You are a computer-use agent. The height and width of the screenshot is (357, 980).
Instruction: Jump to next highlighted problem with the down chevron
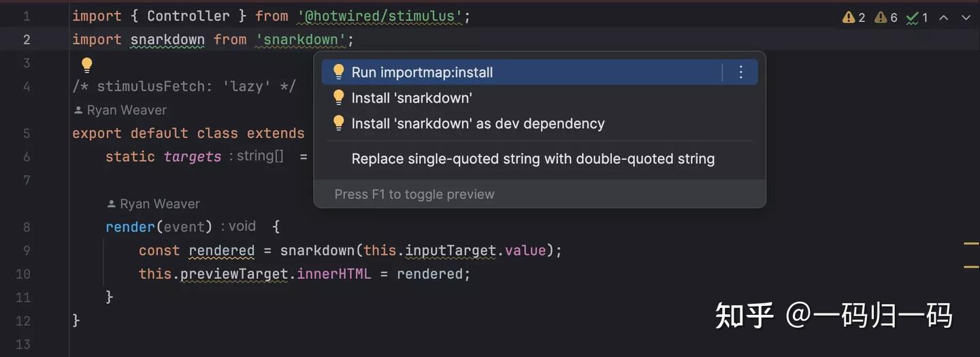[x=966, y=18]
